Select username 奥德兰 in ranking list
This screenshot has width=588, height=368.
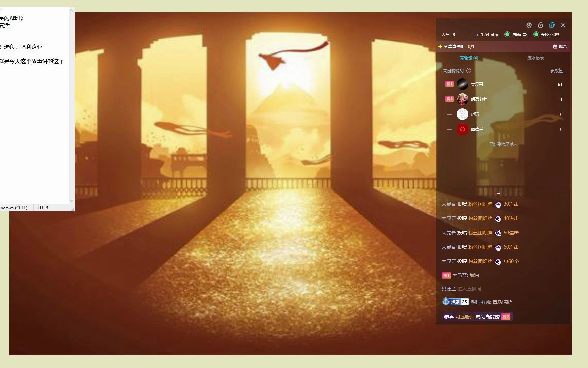(x=477, y=129)
